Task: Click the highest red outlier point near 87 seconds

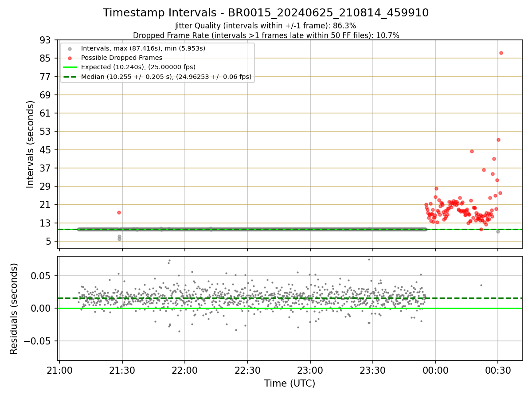Action: [x=501, y=53]
